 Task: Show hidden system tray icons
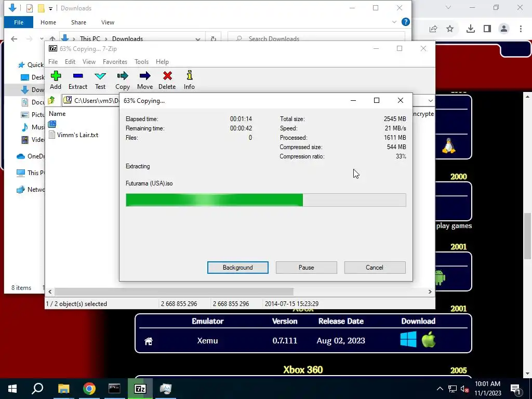(440, 389)
